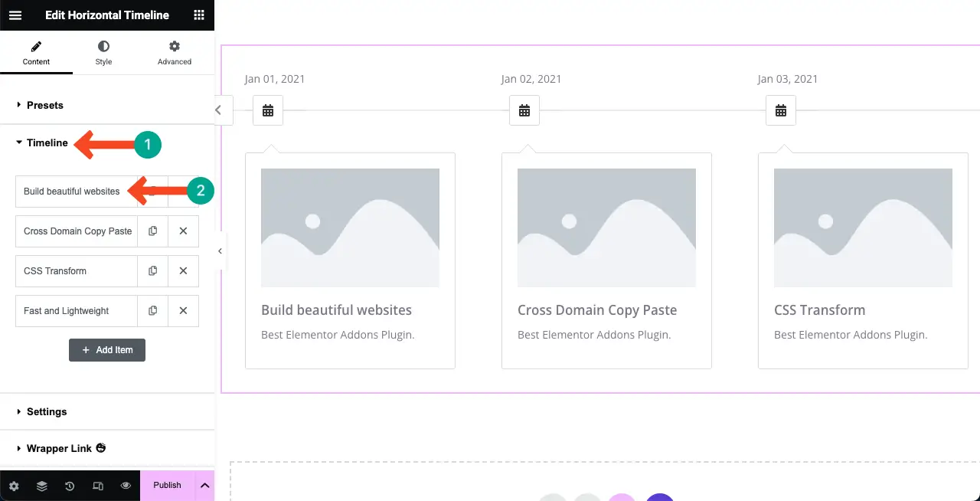Open save options arrow beside Publish

pyautogui.click(x=204, y=485)
